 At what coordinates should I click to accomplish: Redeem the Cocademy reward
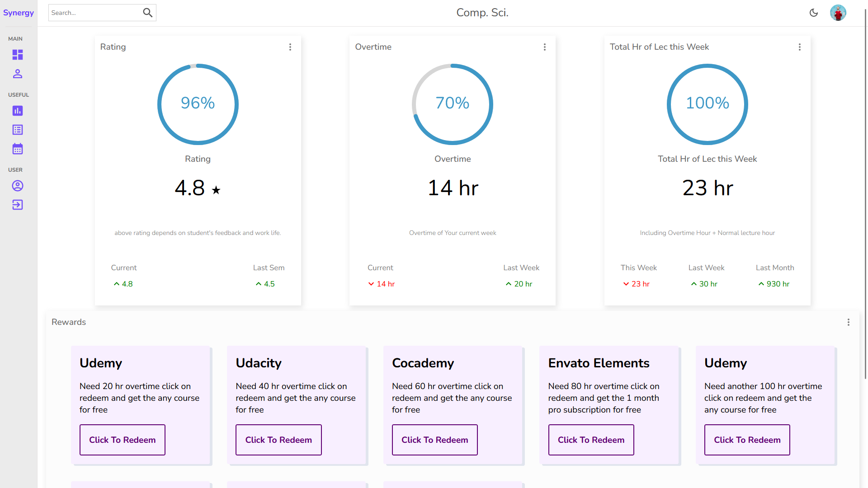coord(435,440)
